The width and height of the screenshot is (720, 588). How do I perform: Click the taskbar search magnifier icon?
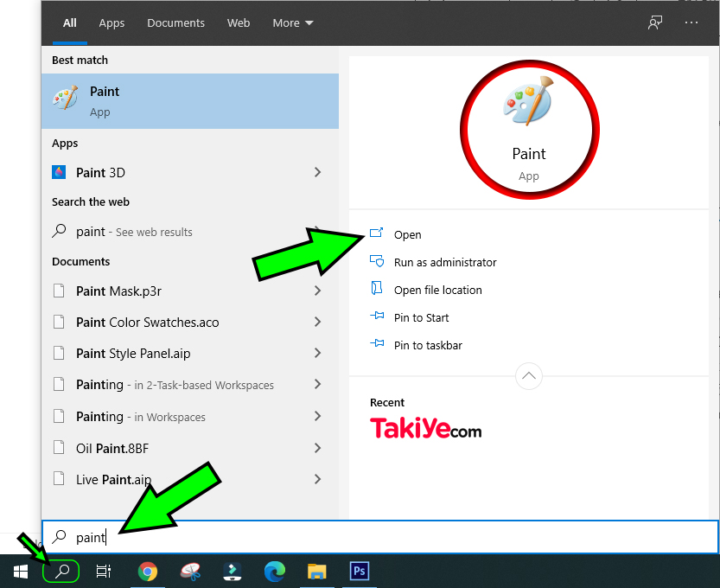(61, 572)
